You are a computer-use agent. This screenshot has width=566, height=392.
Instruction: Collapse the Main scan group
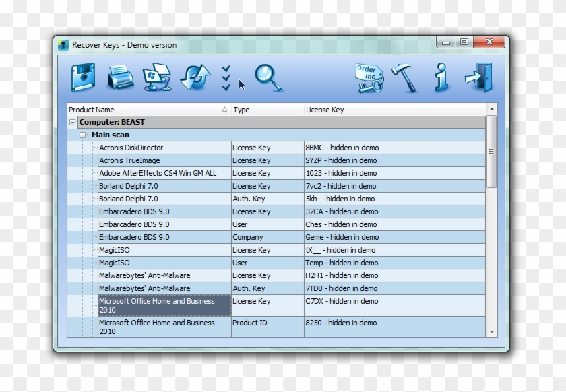pyautogui.click(x=83, y=135)
